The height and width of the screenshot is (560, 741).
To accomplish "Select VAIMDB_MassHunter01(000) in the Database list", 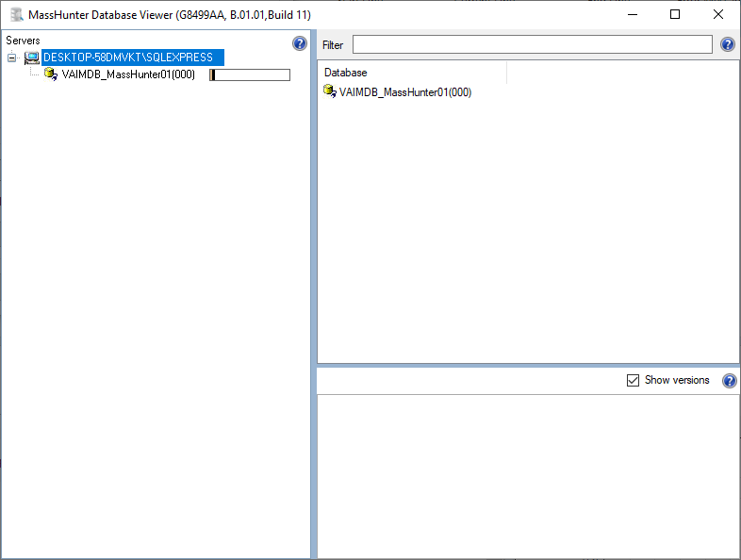I will 405,92.
